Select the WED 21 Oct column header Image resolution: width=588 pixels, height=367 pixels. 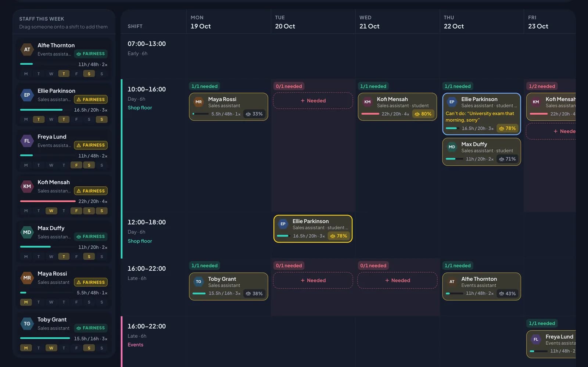[397, 22]
